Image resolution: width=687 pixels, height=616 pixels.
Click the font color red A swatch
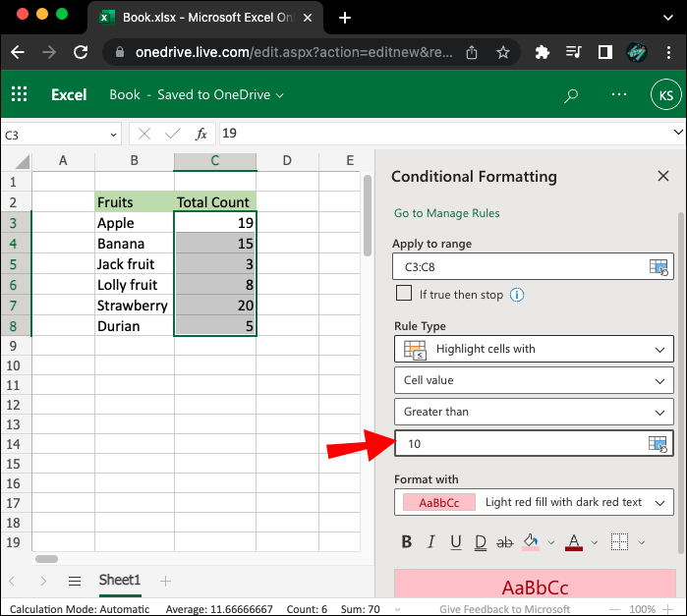point(574,542)
